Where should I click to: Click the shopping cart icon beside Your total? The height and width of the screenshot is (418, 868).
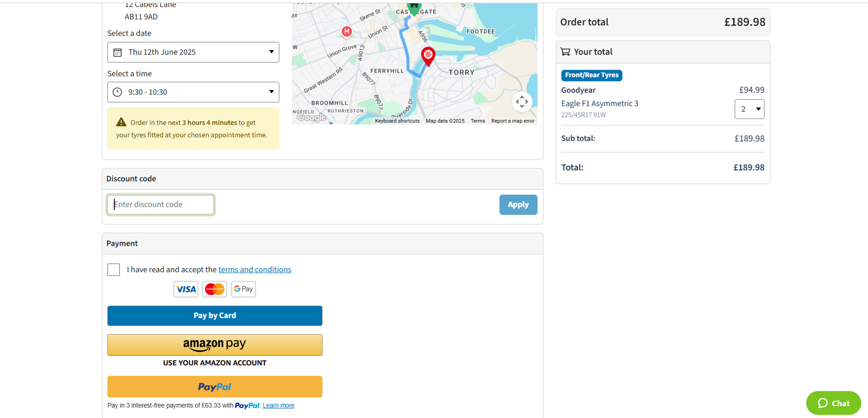pyautogui.click(x=565, y=52)
